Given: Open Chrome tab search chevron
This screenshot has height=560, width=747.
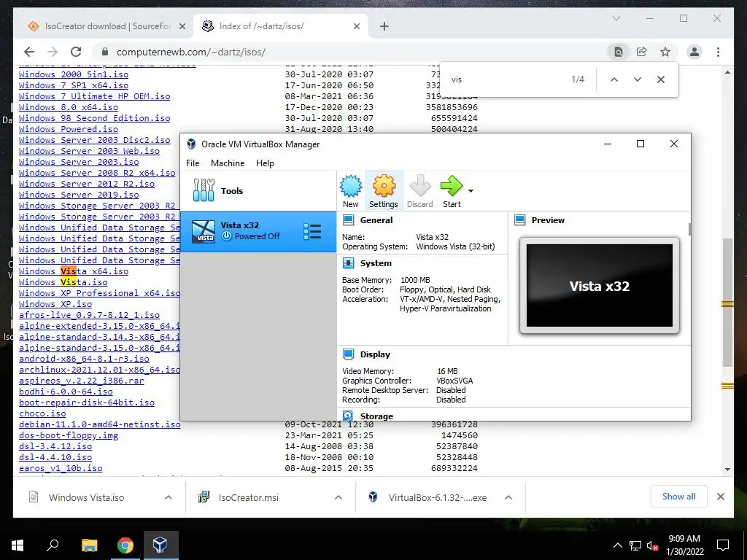Looking at the screenshot, I should (616, 18).
